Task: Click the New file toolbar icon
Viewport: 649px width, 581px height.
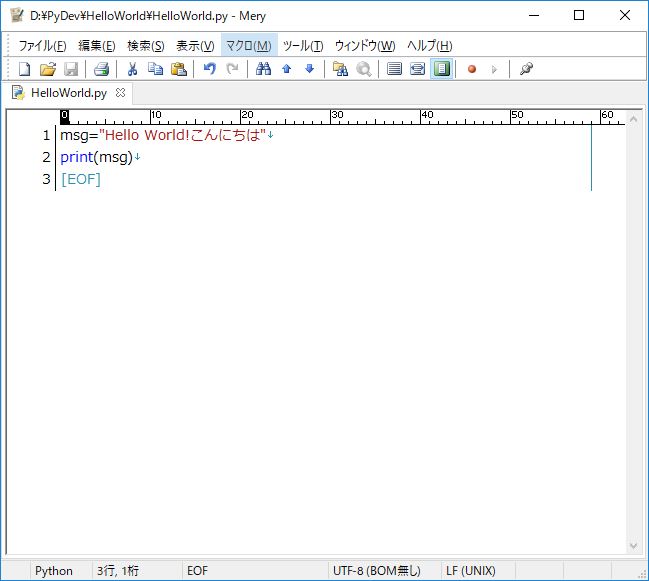Action: coord(25,69)
